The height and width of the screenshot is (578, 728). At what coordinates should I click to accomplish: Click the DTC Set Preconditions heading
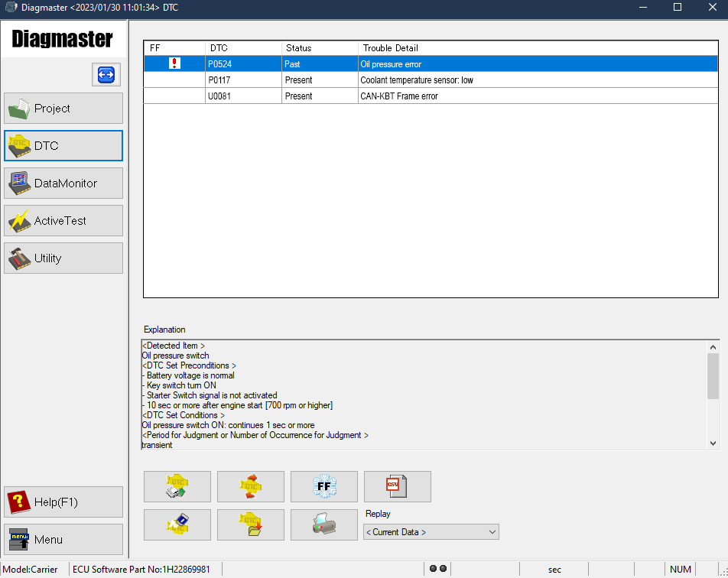(189, 365)
